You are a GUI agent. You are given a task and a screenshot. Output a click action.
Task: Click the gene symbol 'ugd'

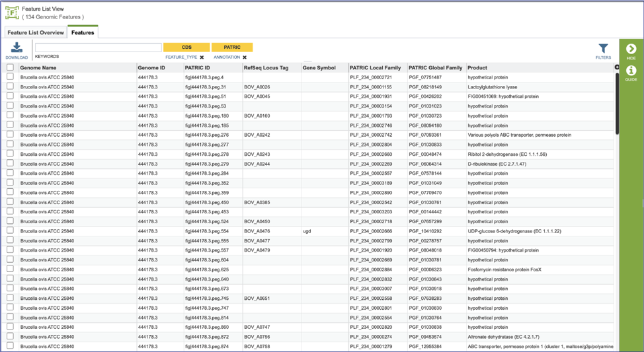click(307, 231)
